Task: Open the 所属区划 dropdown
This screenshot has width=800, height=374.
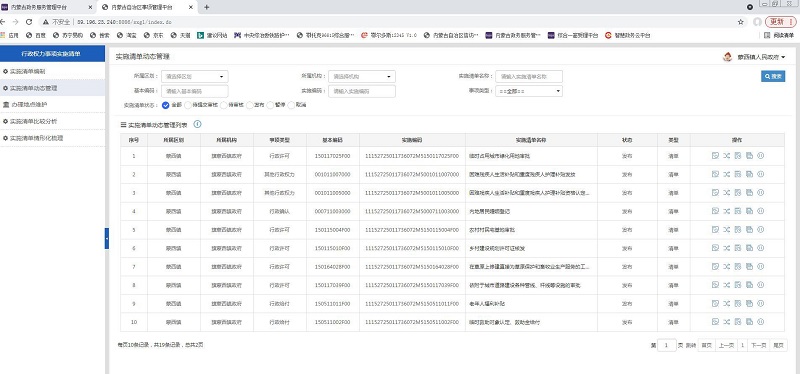Action: coord(195,77)
